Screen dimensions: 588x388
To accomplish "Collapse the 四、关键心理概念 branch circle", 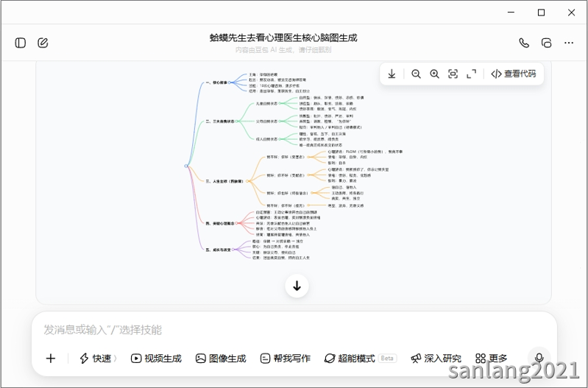I will pos(236,223).
